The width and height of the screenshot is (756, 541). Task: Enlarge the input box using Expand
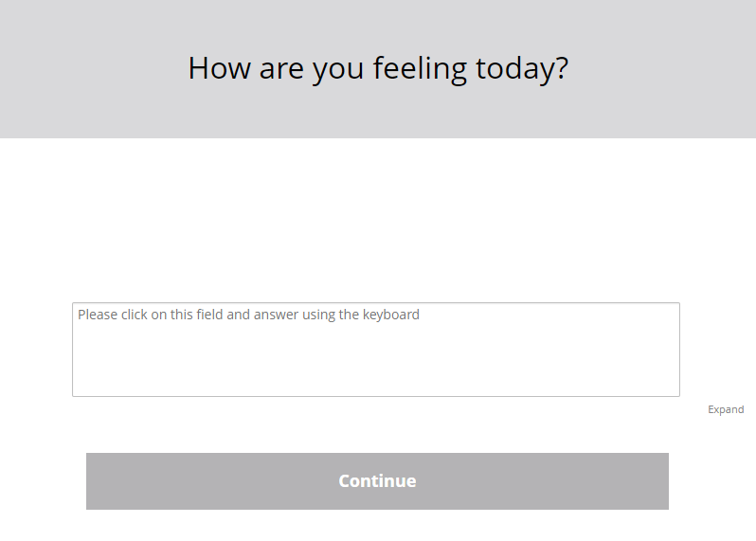(x=726, y=409)
